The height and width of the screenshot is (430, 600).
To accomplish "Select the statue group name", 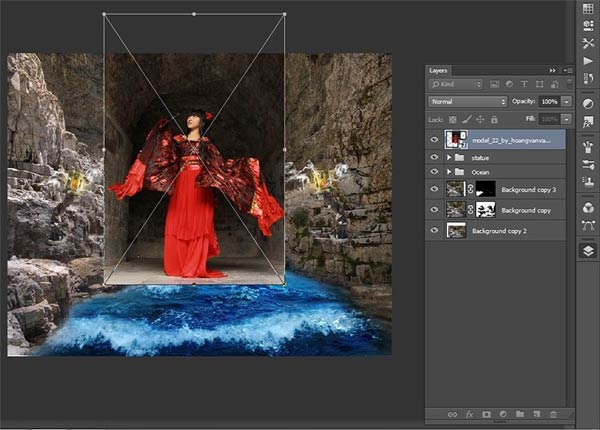I will click(480, 158).
